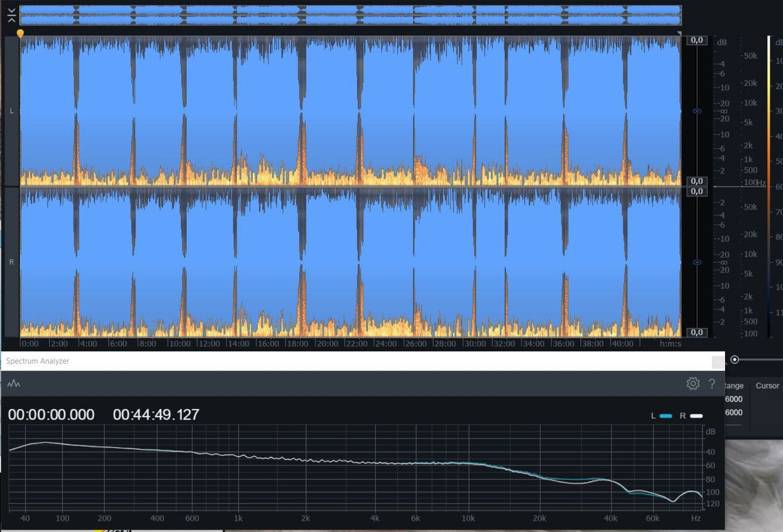Click the 10:00 mark on the time ruler
The width and height of the screenshot is (783, 532).
(179, 343)
